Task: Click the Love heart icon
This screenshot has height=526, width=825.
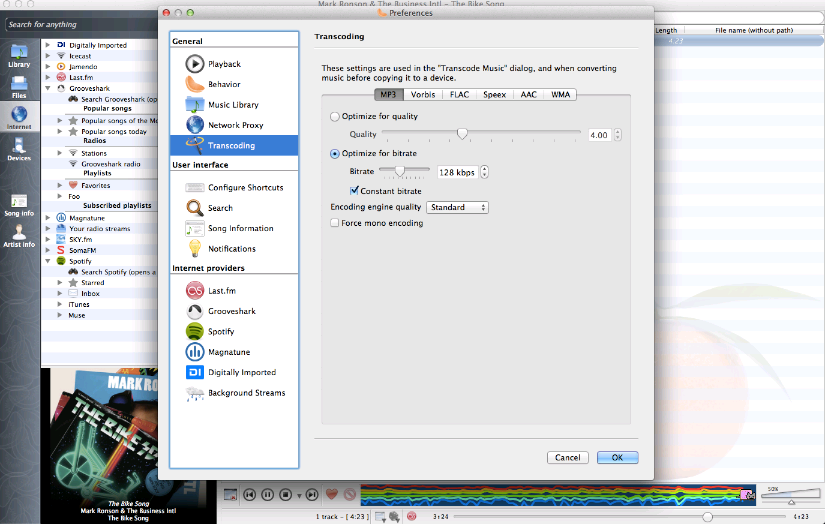Action: 331,494
